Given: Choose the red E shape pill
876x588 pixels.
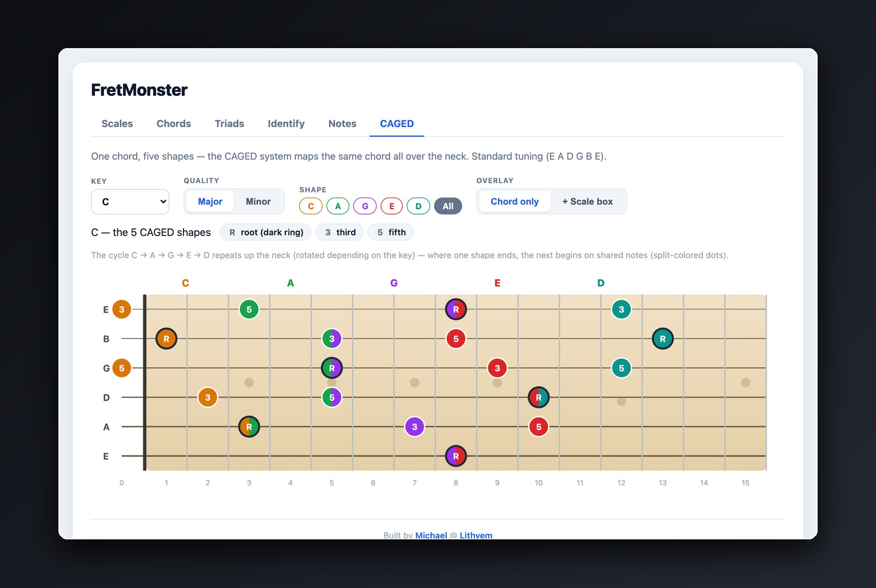Looking at the screenshot, I should [x=392, y=206].
